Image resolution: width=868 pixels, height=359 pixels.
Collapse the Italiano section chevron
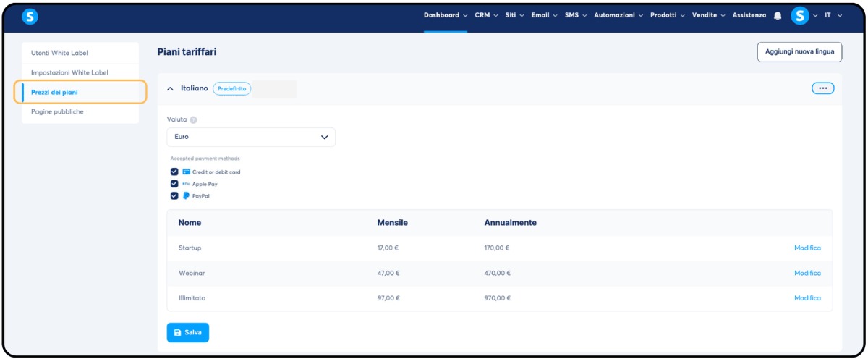click(171, 88)
